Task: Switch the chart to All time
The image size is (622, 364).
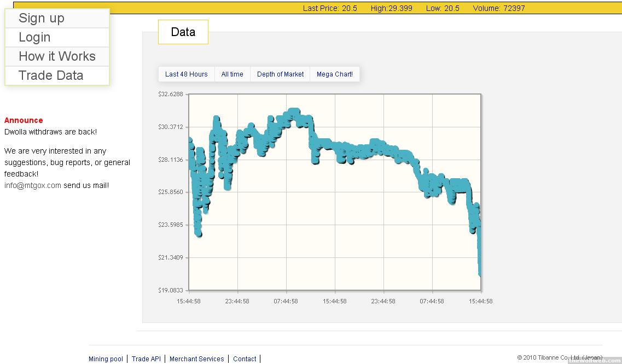Action: tap(232, 74)
